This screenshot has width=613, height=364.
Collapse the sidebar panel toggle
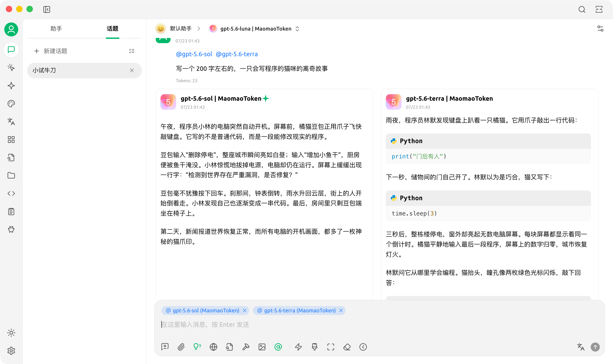pos(47,9)
